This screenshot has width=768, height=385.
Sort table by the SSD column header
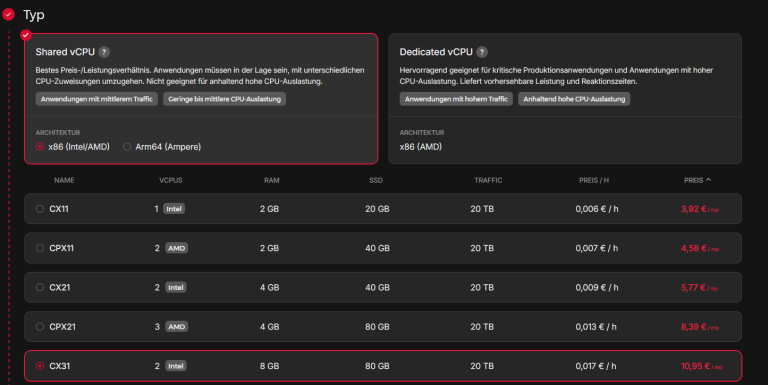pyautogui.click(x=376, y=180)
